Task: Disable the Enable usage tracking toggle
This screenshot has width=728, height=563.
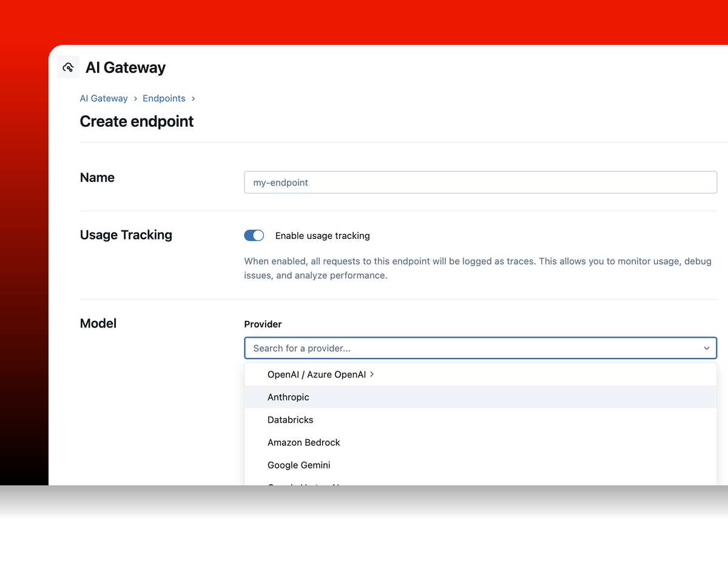Action: (254, 235)
